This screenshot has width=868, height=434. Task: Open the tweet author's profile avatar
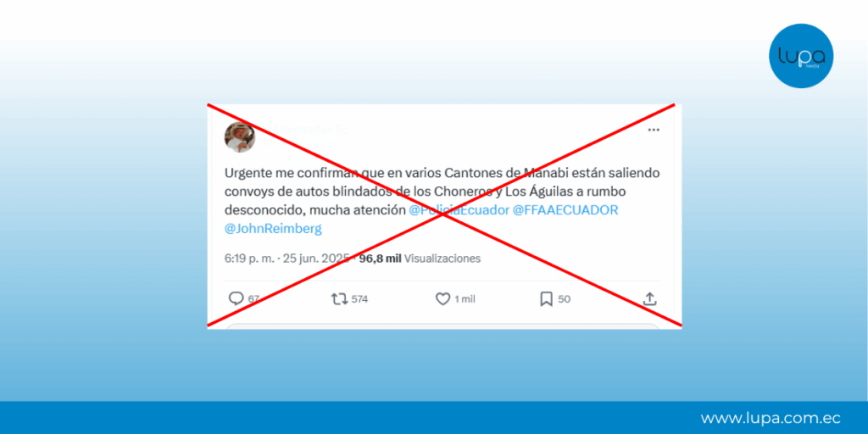coord(240,136)
